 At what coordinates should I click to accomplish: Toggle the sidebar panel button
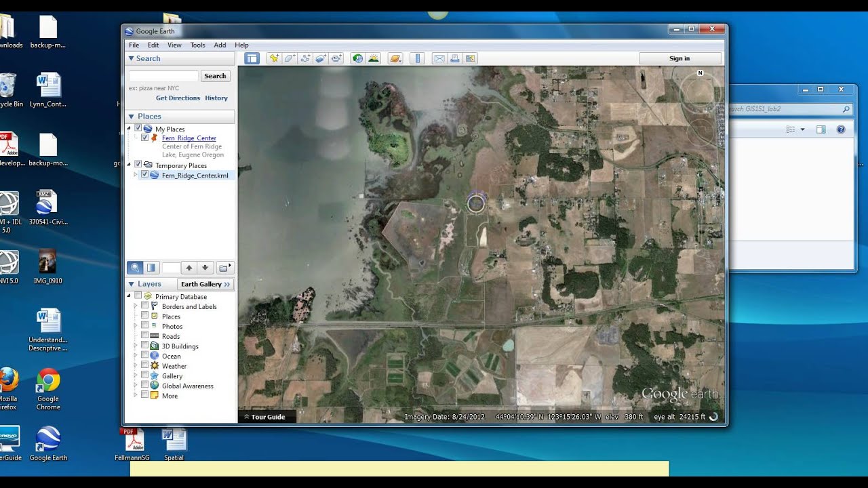pos(252,58)
